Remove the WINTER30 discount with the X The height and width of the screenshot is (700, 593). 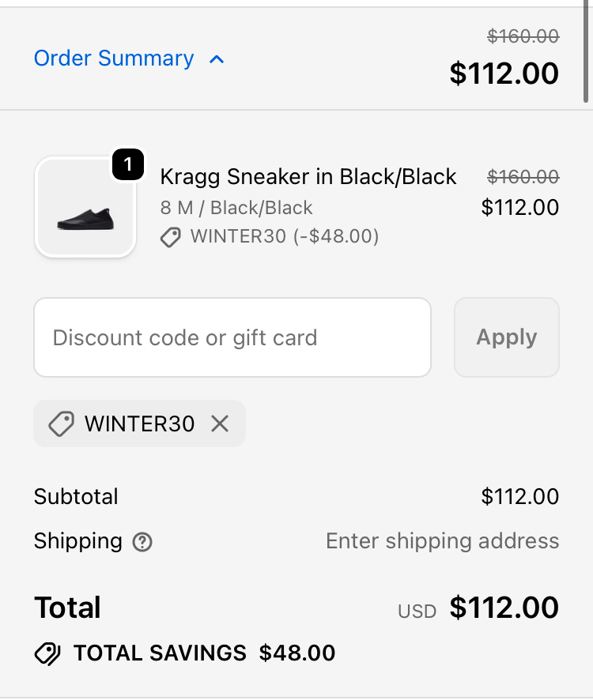(x=220, y=424)
